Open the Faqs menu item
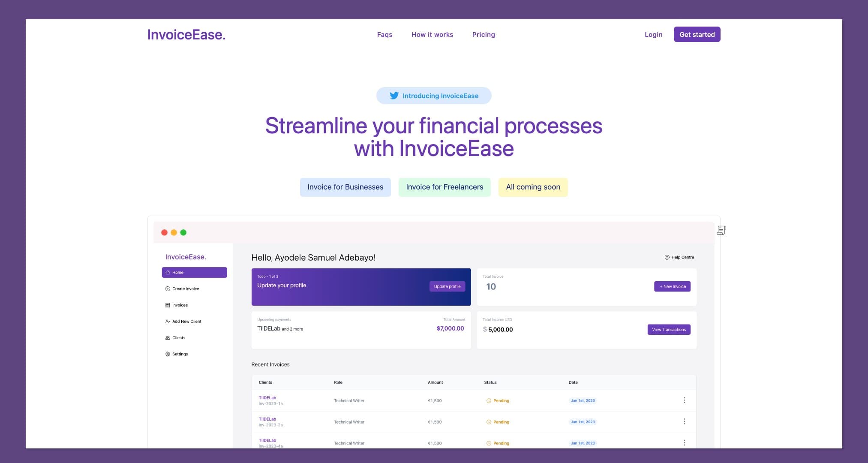Viewport: 868px width, 463px height. click(384, 34)
